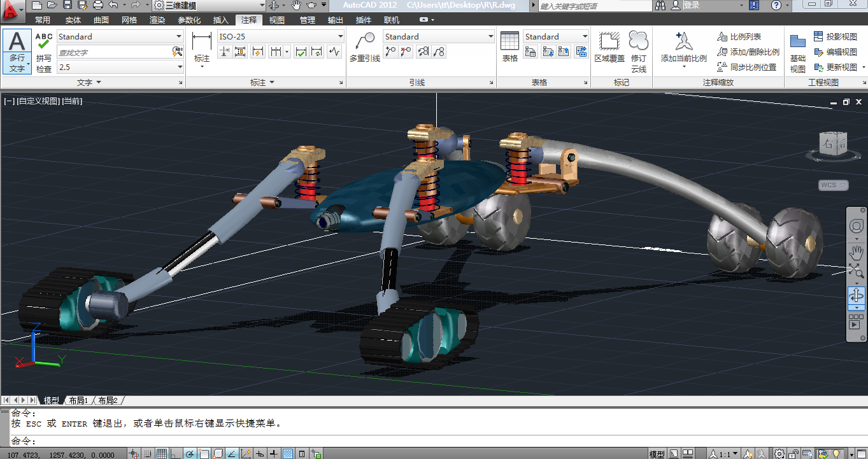Open the SteeringWheels tool on navigation bar

point(857,226)
